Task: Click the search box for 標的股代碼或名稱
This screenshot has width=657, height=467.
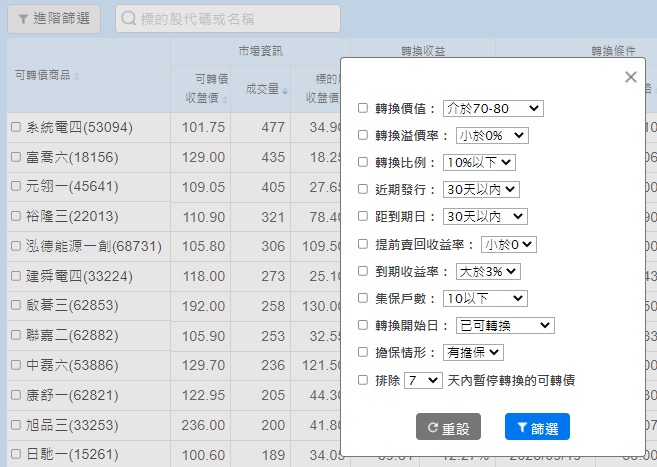Action: point(228,19)
